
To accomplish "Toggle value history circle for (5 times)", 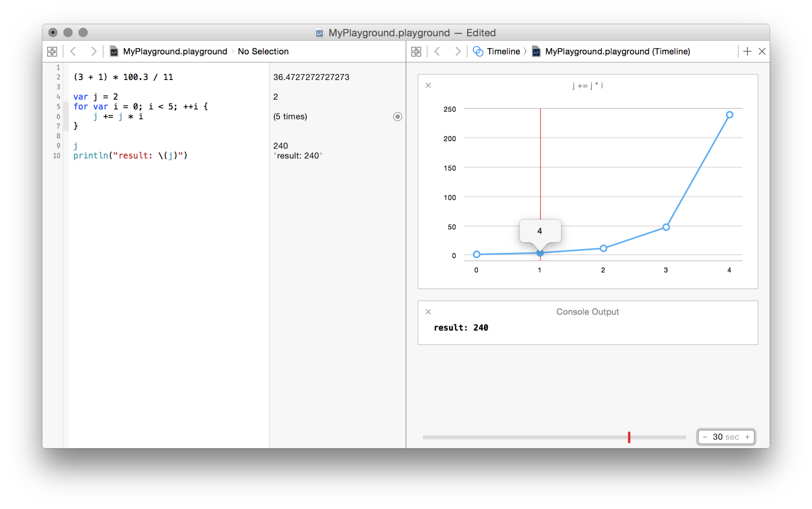I will [397, 117].
